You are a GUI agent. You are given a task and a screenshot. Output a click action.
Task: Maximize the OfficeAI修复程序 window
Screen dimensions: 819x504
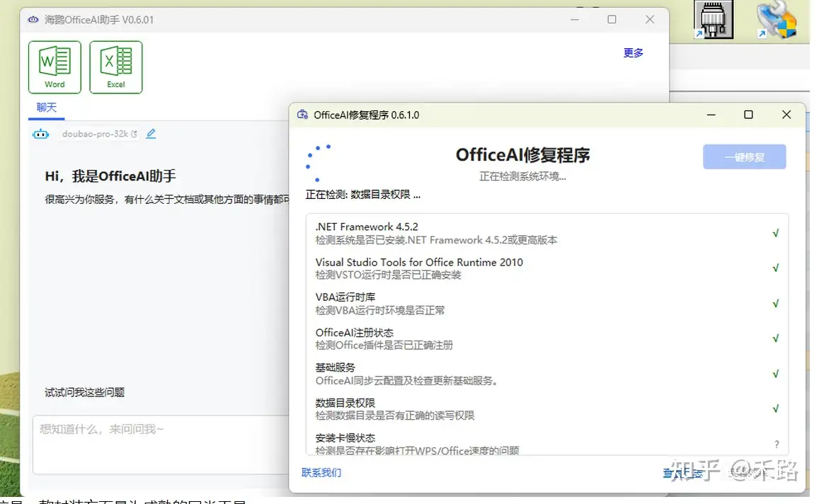(x=748, y=115)
